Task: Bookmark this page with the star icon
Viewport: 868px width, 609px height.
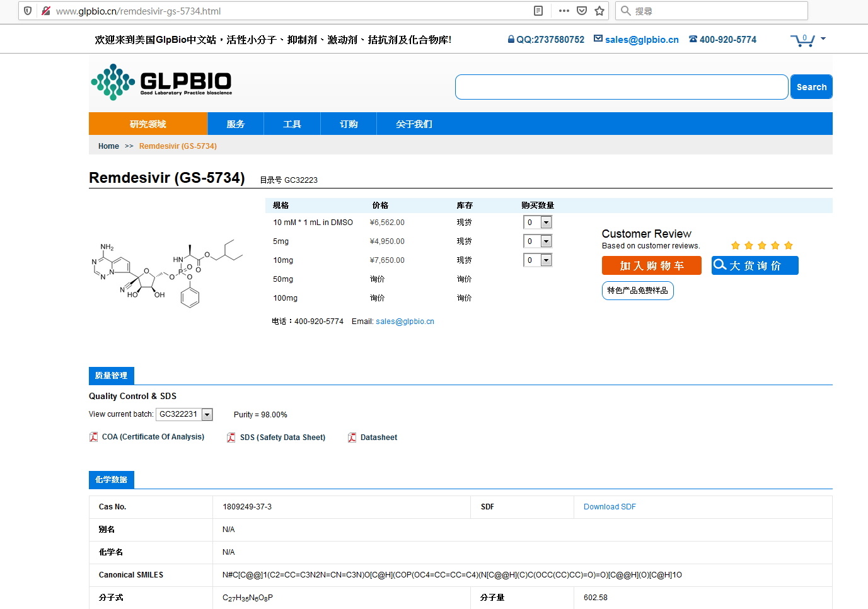Action: click(x=599, y=11)
